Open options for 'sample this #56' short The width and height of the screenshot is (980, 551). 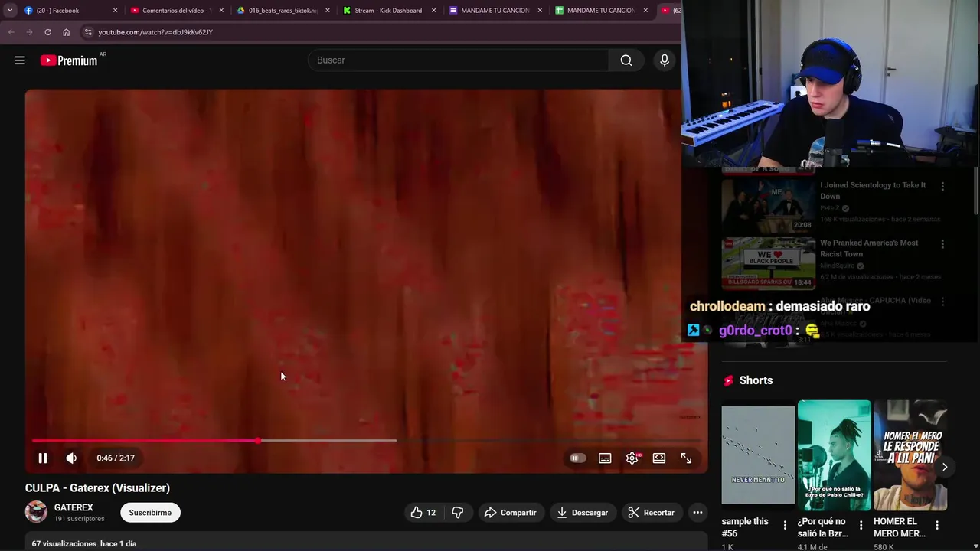click(x=785, y=525)
